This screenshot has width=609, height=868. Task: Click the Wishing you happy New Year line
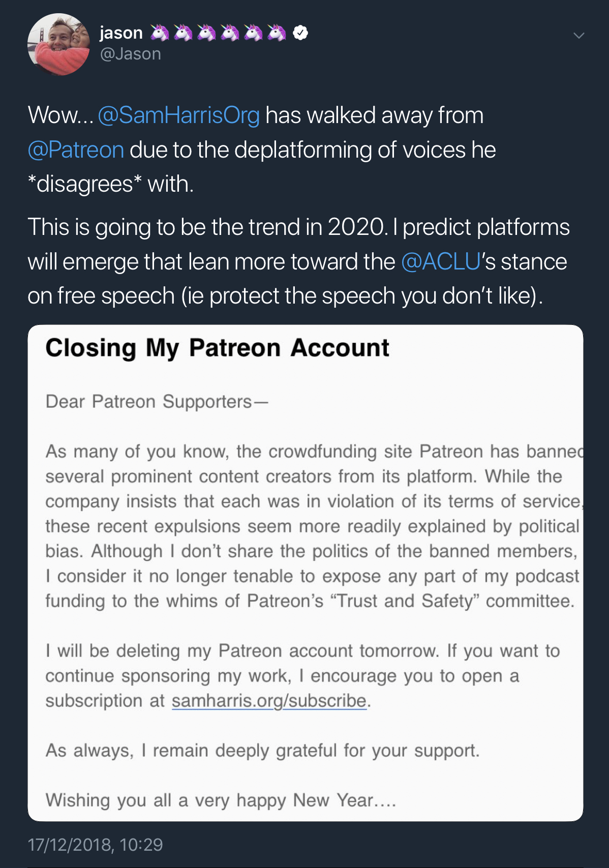[221, 800]
